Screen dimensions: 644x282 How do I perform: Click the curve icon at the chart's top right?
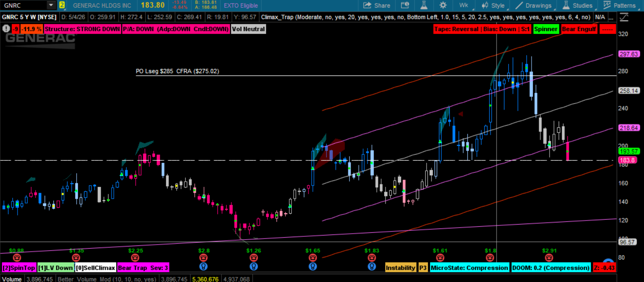(x=624, y=17)
